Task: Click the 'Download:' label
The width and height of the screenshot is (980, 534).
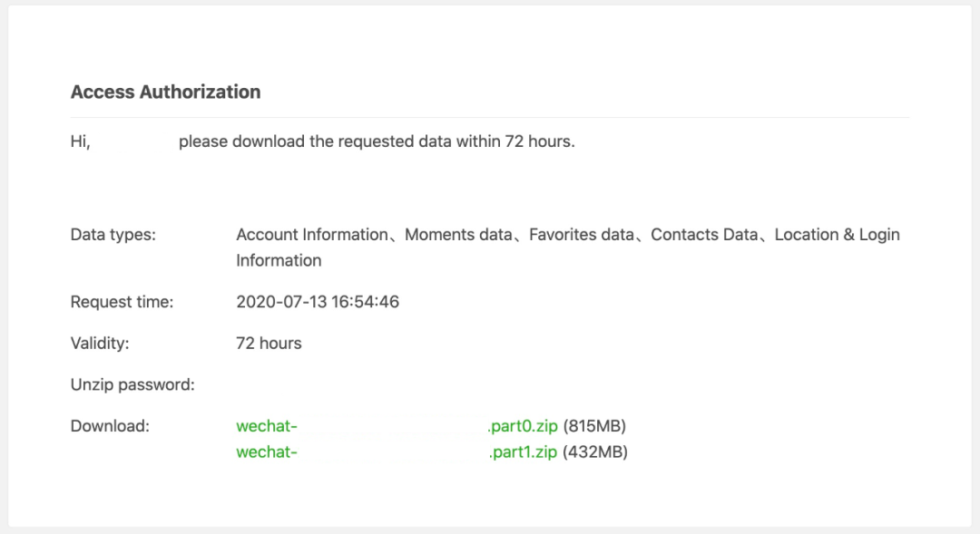Action: pos(110,426)
